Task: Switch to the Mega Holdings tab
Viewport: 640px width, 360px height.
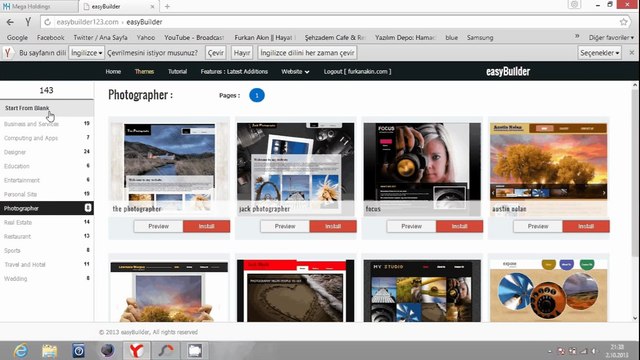Action: click(x=39, y=7)
